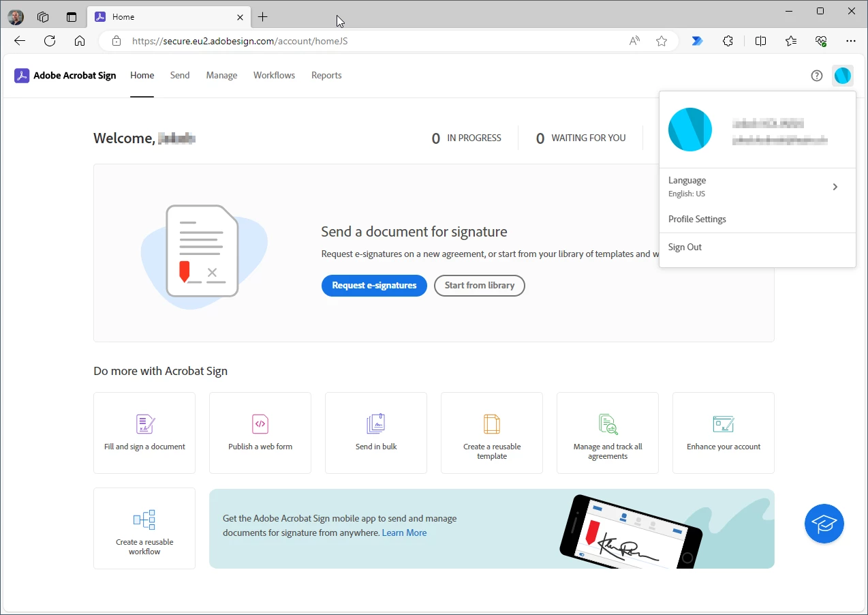The width and height of the screenshot is (868, 615).
Task: Click the phone app image in banner
Action: tap(632, 532)
